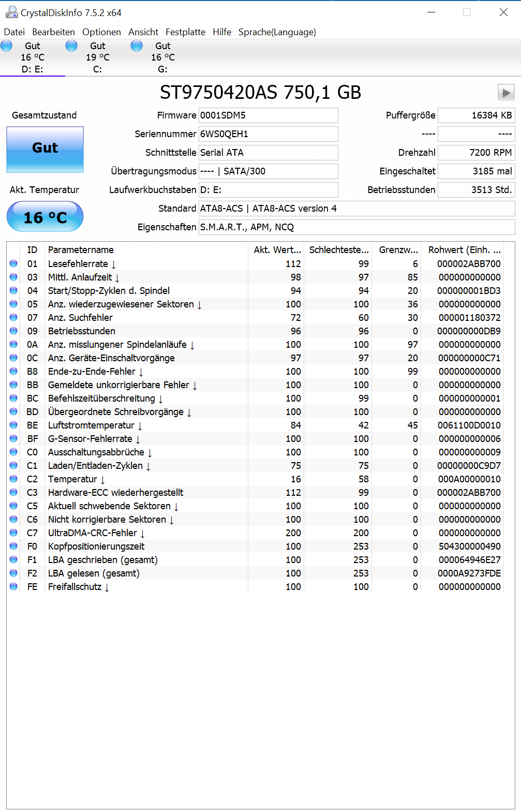Screen dimensions: 521x812
Task: Click status orb for Betriebsstunden attribute row
Action: click(x=13, y=331)
